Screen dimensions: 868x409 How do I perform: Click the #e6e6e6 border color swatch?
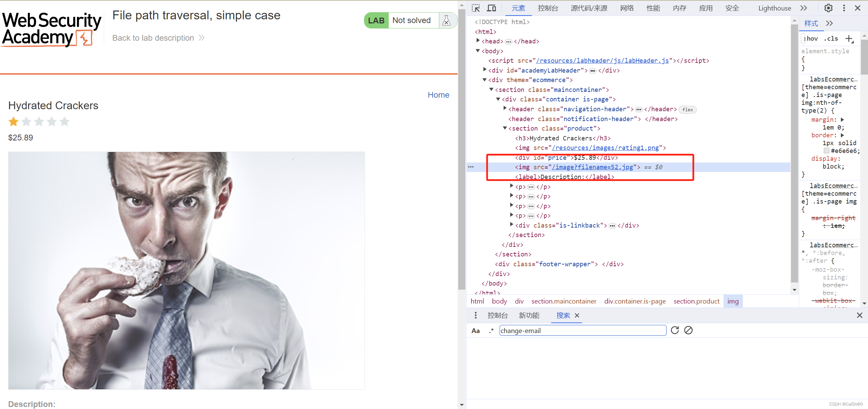826,151
